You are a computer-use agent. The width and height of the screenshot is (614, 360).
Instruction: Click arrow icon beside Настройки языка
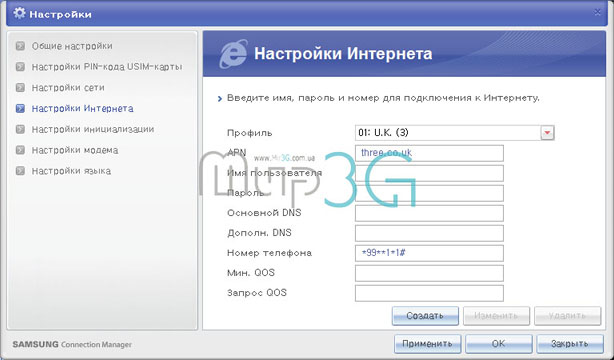click(x=20, y=171)
